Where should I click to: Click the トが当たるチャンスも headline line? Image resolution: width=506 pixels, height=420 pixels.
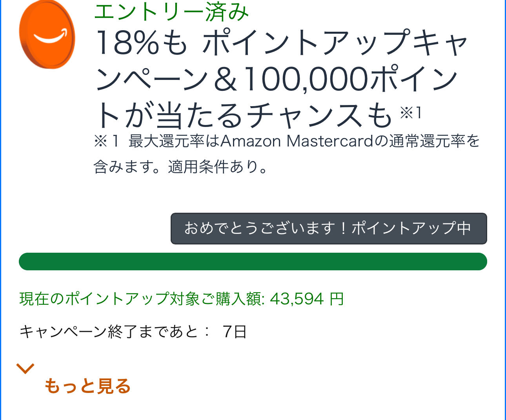tap(243, 116)
